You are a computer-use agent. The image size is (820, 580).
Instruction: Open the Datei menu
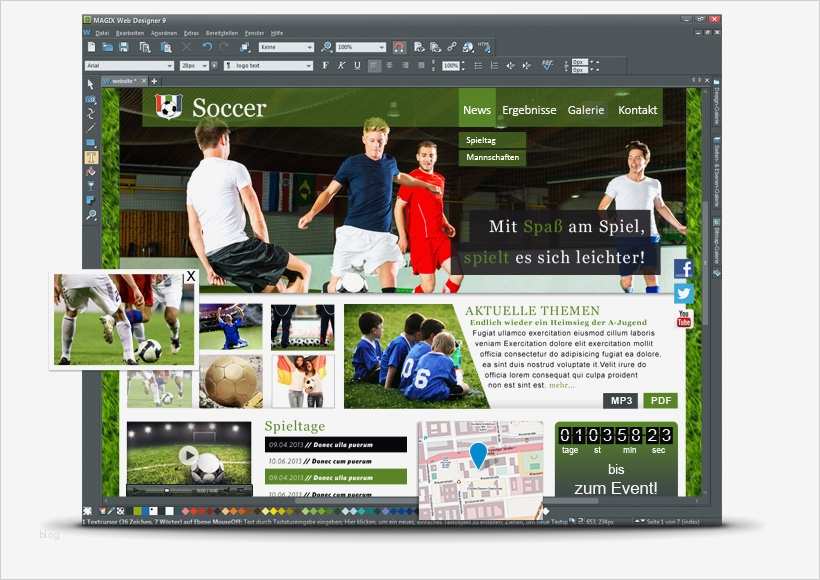pos(102,33)
